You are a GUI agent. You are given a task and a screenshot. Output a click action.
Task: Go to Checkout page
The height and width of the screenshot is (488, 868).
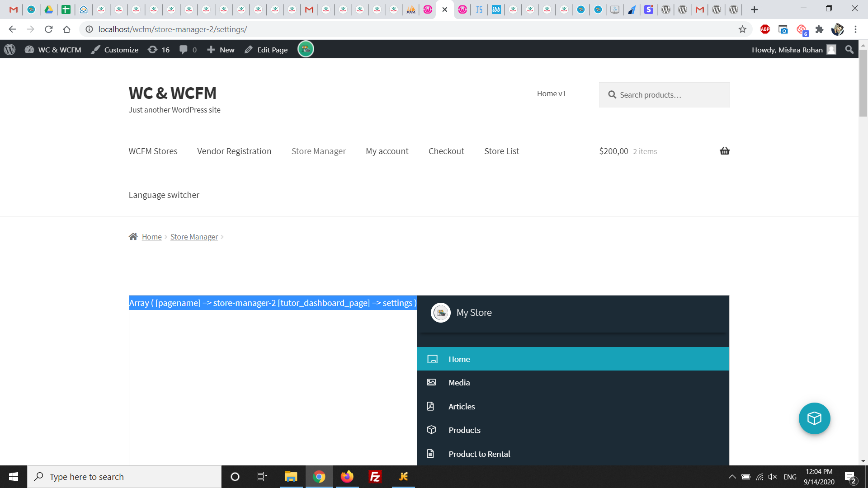[x=446, y=151]
